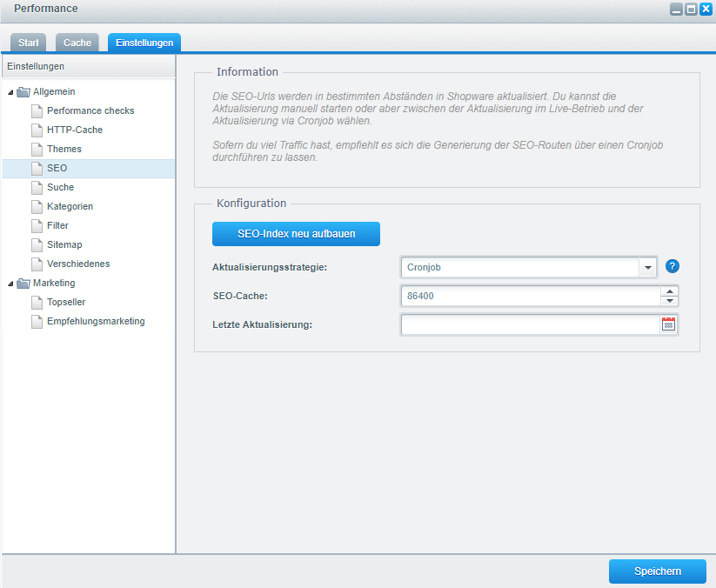This screenshot has height=588, width=716.
Task: Click the document icon beside Performance checks
Action: click(37, 110)
